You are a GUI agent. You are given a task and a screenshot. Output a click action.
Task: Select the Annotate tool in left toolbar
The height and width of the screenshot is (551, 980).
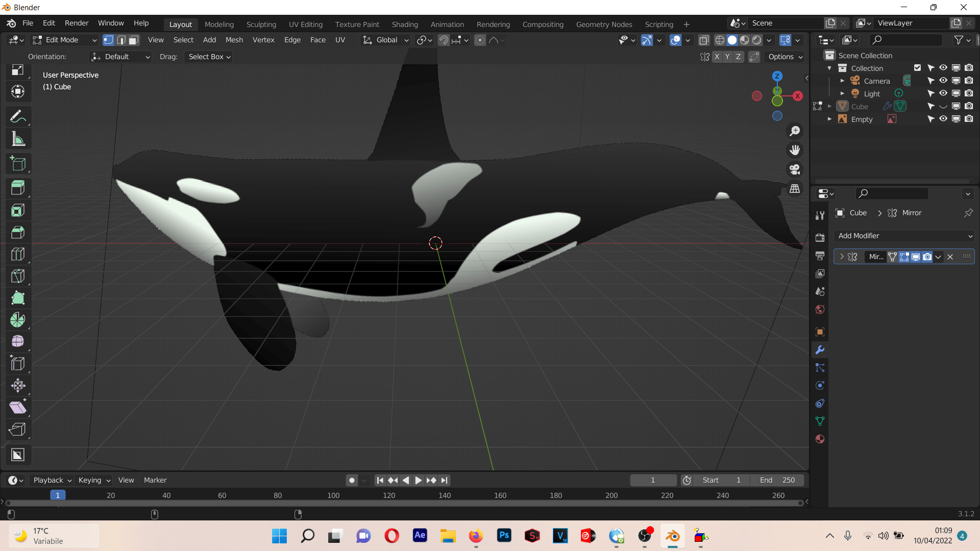pyautogui.click(x=18, y=117)
